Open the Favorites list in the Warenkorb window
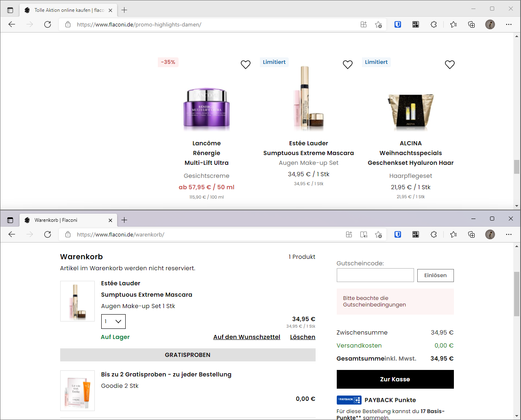The image size is (521, 420). pos(453,234)
